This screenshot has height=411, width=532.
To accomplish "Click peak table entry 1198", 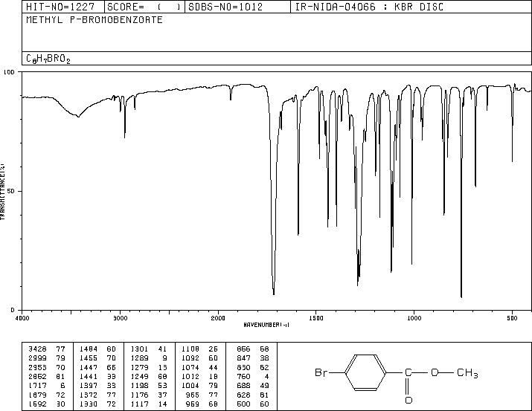I will (139, 386).
